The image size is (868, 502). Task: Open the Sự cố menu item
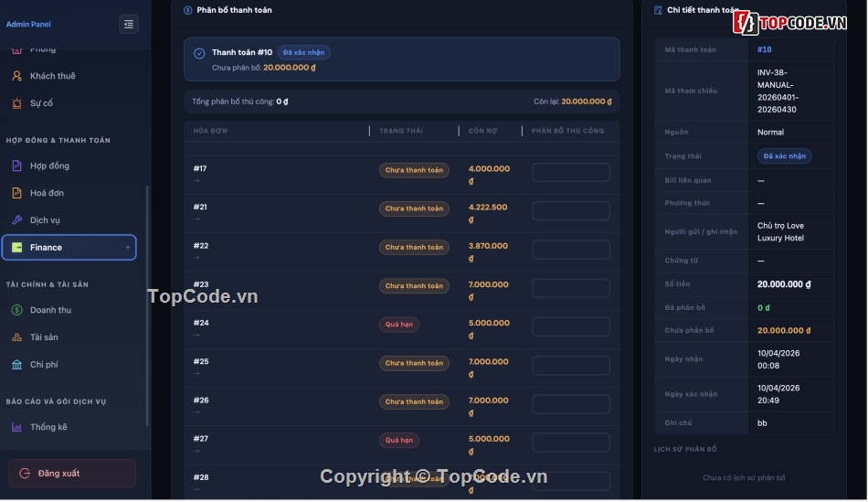click(69, 103)
